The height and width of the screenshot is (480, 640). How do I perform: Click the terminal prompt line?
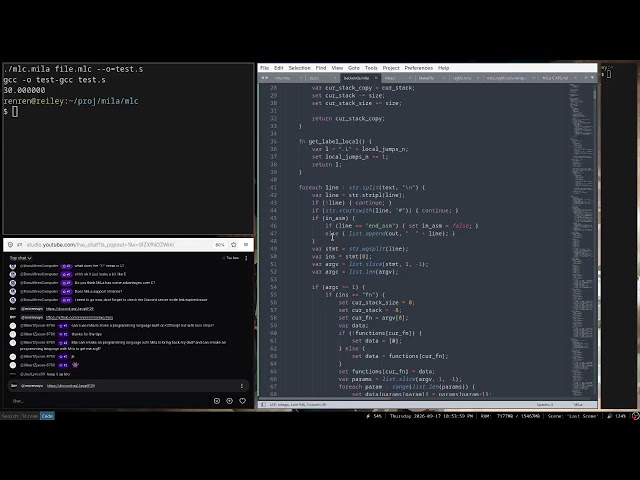(x=10, y=111)
